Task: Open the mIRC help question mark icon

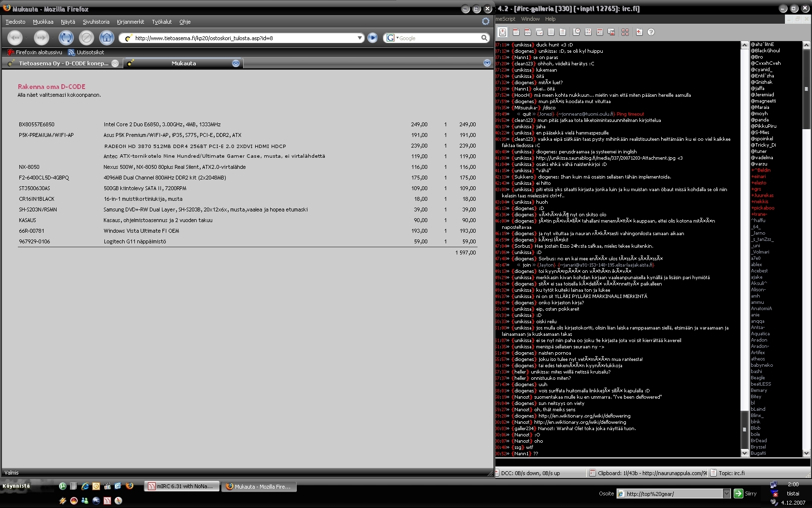Action: point(651,32)
